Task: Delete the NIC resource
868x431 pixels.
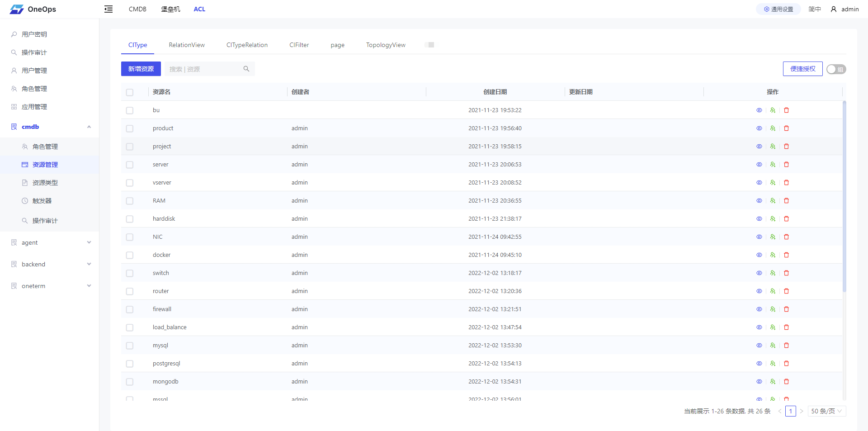Action: coord(786,237)
